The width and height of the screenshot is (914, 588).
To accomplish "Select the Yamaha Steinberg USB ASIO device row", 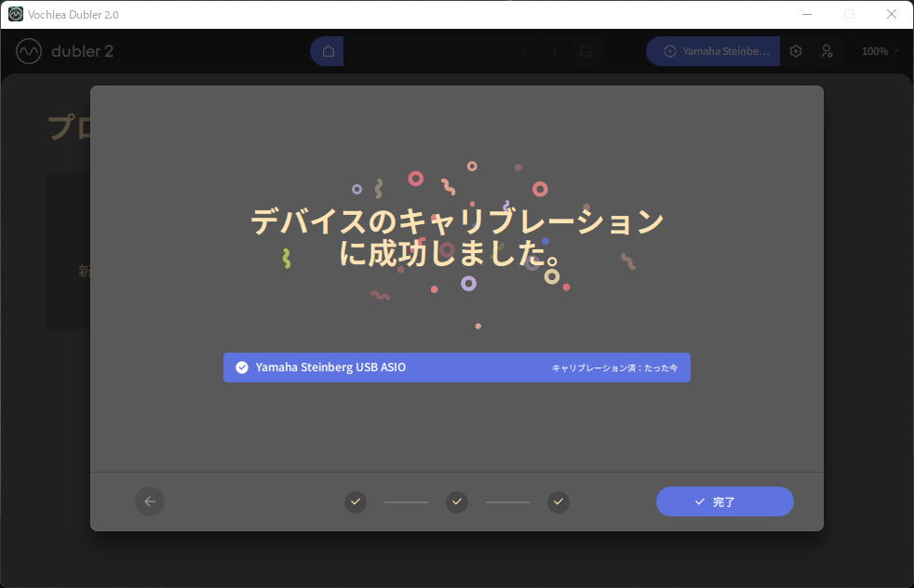I will (x=456, y=367).
